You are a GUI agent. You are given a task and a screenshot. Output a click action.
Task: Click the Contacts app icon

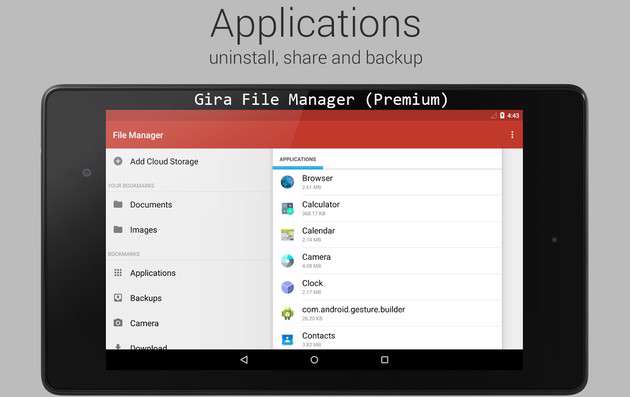(x=287, y=340)
